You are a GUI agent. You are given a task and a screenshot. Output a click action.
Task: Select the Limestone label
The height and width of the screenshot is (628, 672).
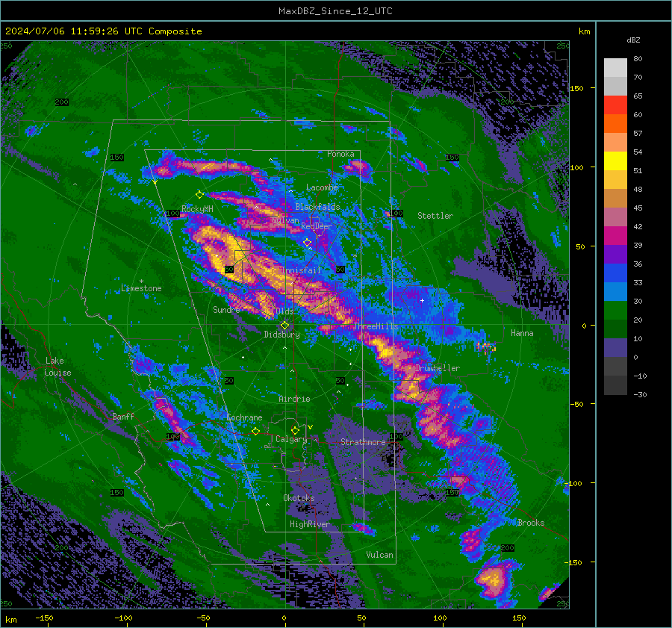tap(141, 288)
